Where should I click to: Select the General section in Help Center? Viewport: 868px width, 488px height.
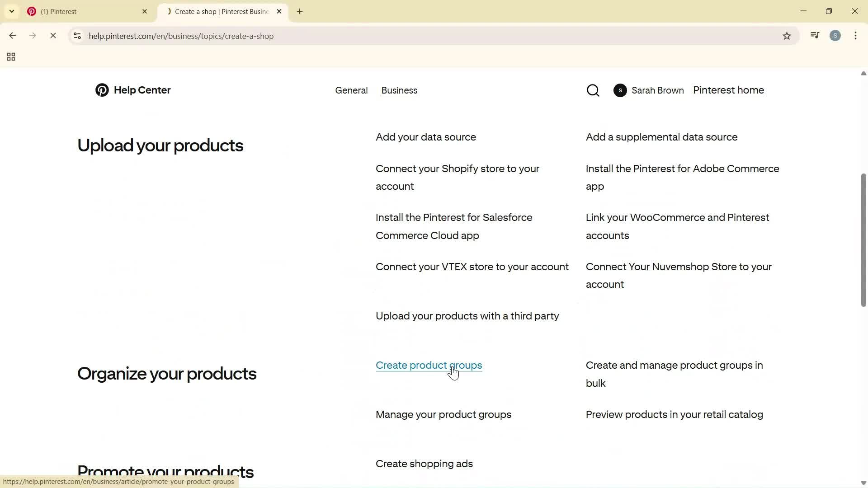click(x=351, y=90)
